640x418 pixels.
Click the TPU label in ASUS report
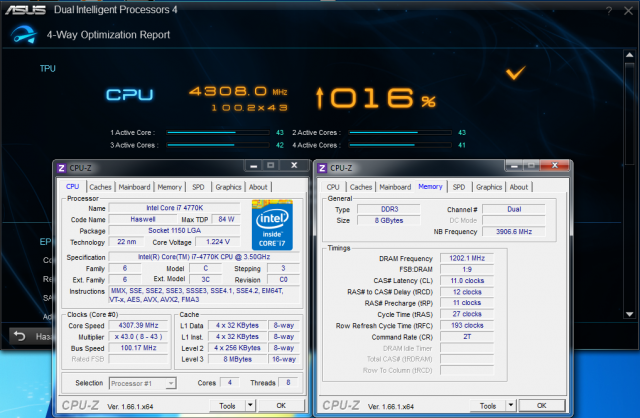click(x=47, y=69)
